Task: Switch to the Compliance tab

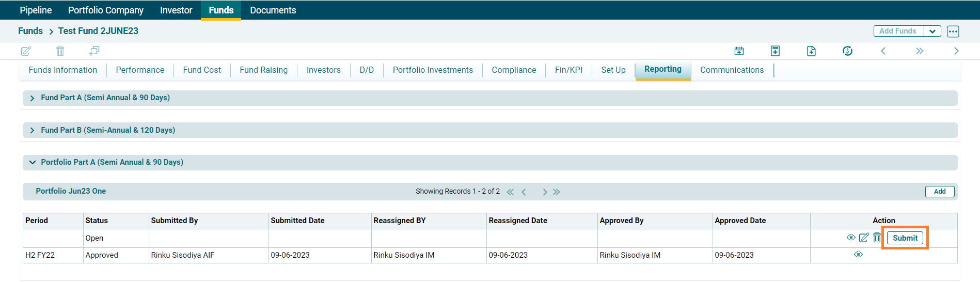Action: pos(513,70)
